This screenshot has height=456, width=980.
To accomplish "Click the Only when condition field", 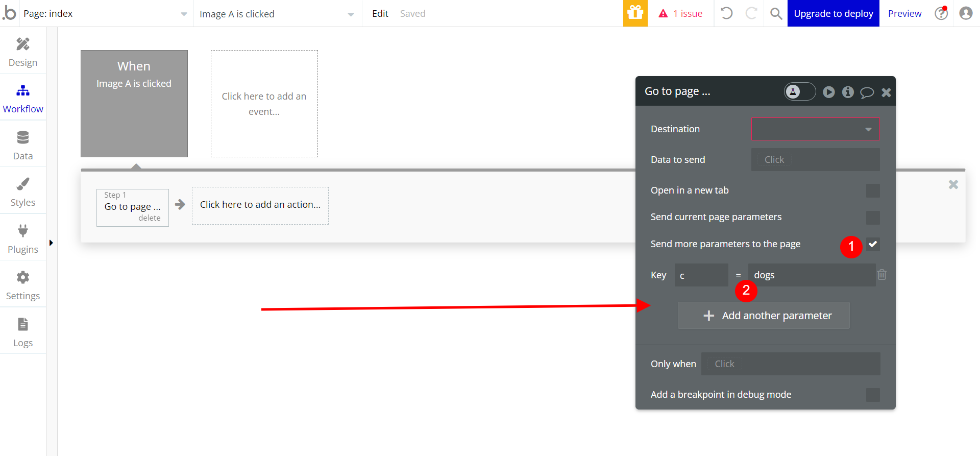I will tap(791, 364).
